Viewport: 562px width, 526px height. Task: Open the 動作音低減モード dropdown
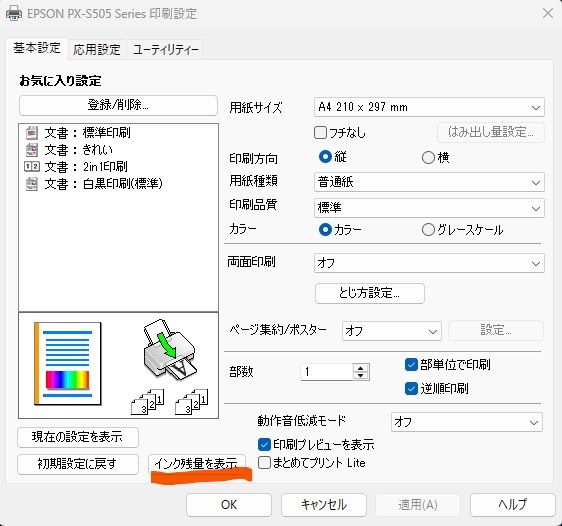point(467,422)
